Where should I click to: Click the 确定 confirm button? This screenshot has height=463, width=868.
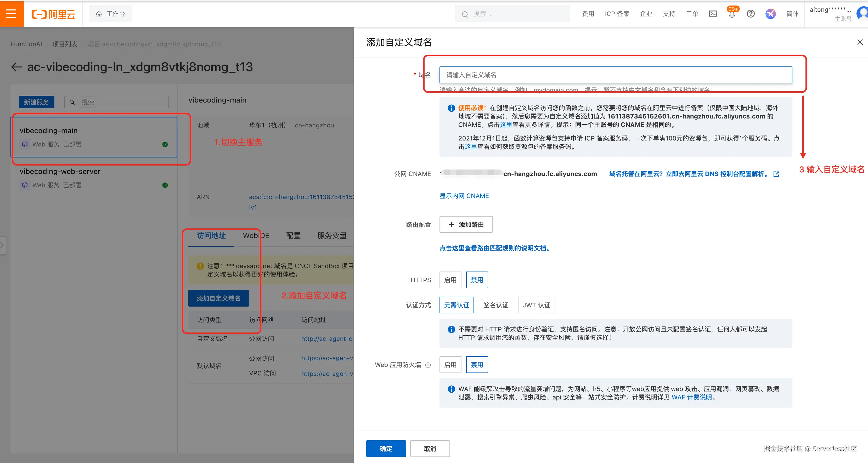click(x=386, y=449)
